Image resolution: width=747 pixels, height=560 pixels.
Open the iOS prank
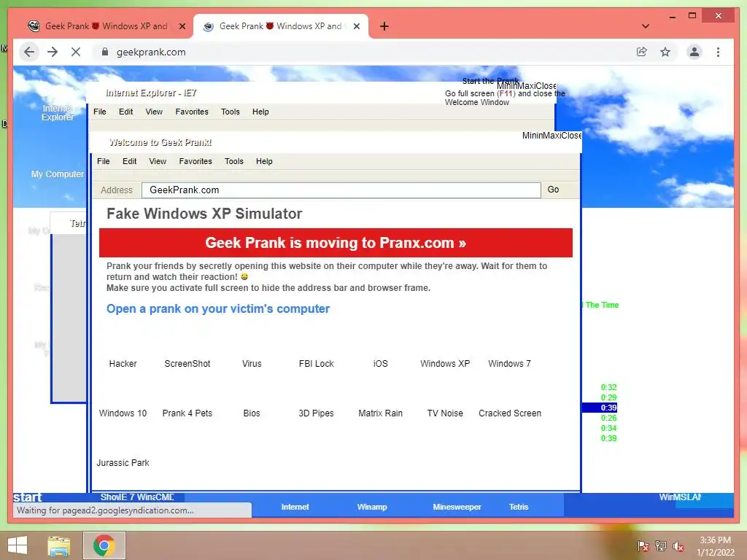coord(380,363)
